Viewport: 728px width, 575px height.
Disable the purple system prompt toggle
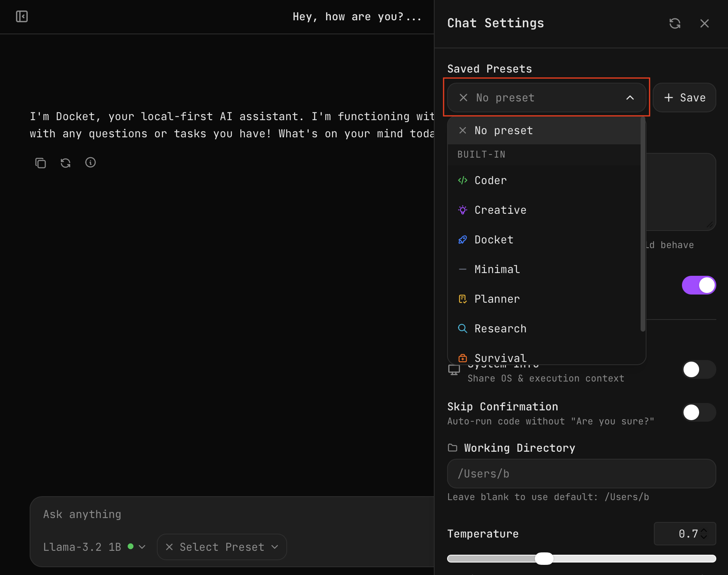pos(699,285)
